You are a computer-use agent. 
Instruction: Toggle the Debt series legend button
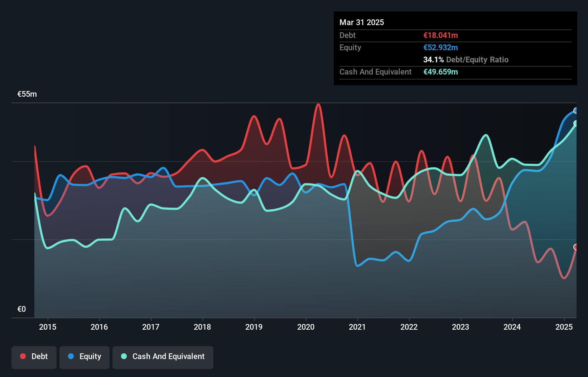click(x=34, y=357)
